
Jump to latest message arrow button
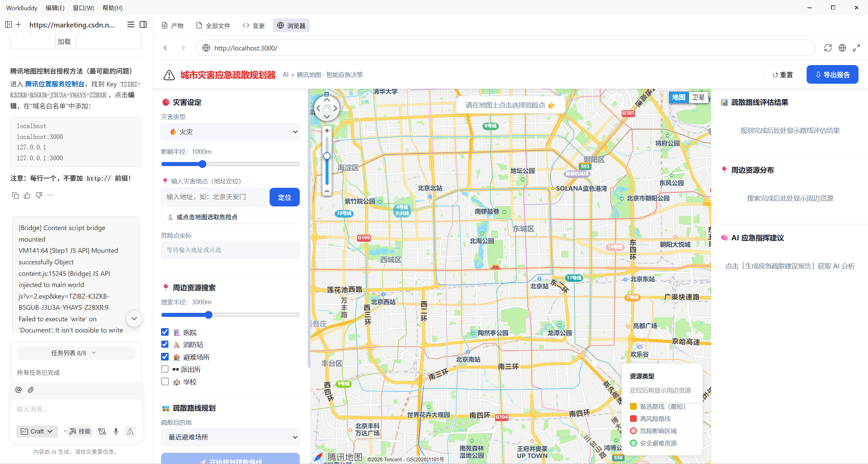coord(134,319)
